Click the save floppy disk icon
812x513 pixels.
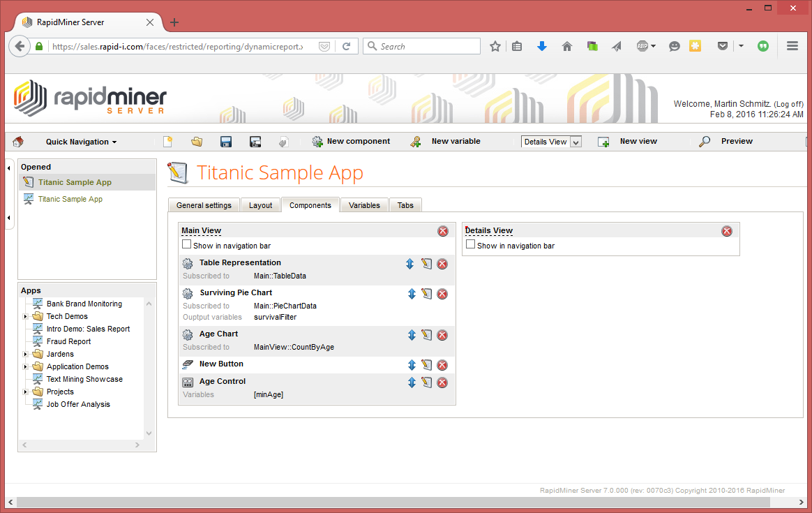(226, 142)
